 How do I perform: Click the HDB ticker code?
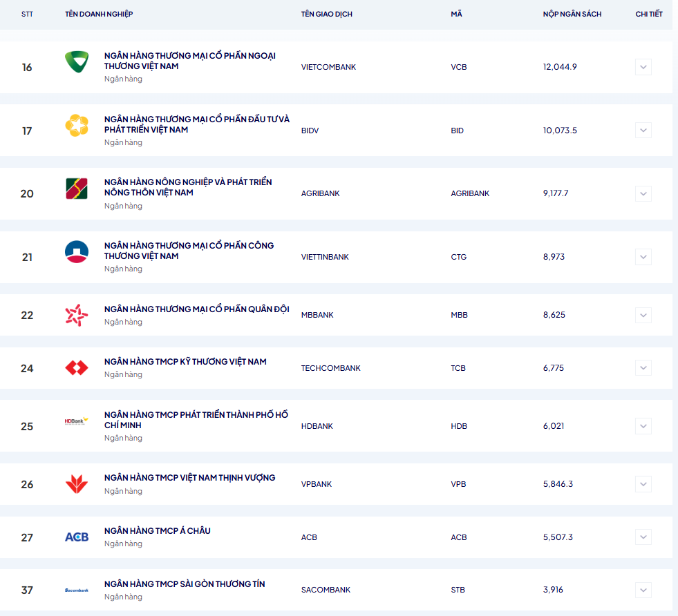pos(459,426)
